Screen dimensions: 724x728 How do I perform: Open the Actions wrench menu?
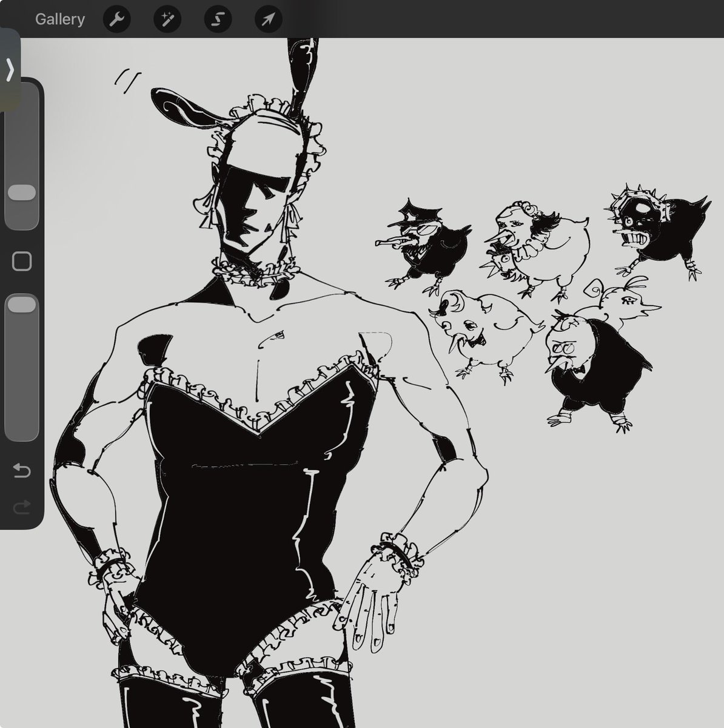pyautogui.click(x=116, y=19)
